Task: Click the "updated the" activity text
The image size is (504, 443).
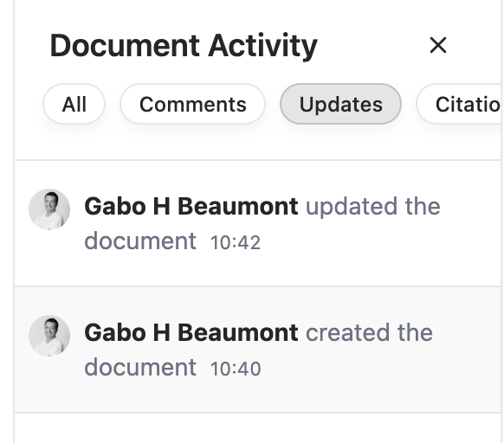Action: 373,206
